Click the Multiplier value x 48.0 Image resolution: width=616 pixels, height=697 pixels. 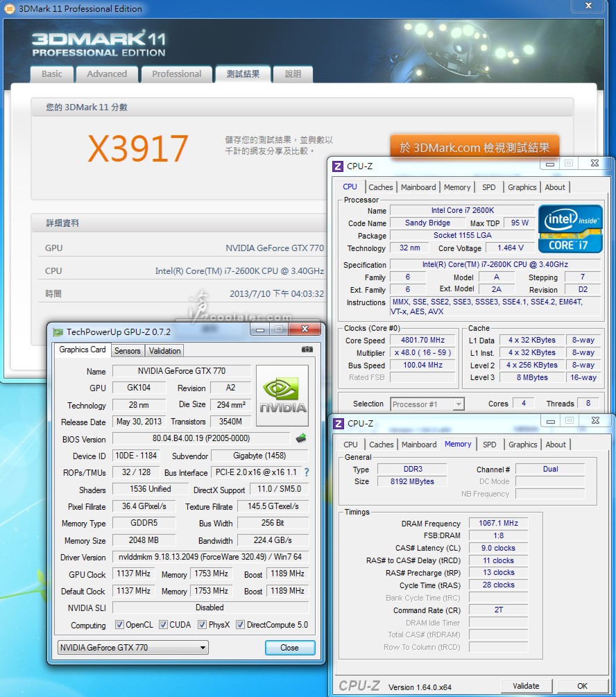tap(423, 352)
